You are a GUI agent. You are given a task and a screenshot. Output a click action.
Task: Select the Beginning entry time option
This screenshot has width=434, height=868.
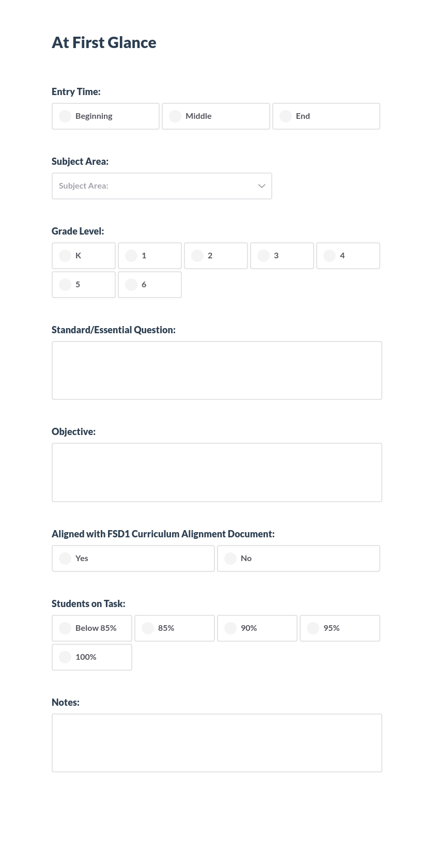(x=105, y=116)
